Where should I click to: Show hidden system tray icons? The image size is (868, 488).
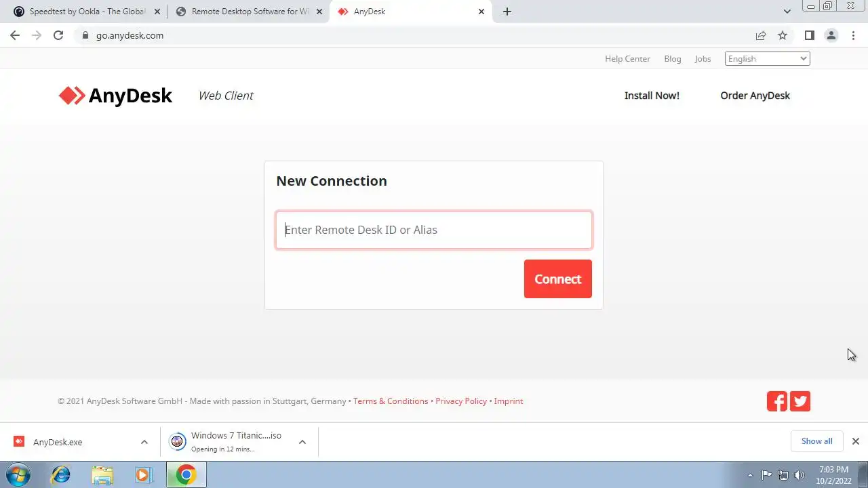[750, 475]
